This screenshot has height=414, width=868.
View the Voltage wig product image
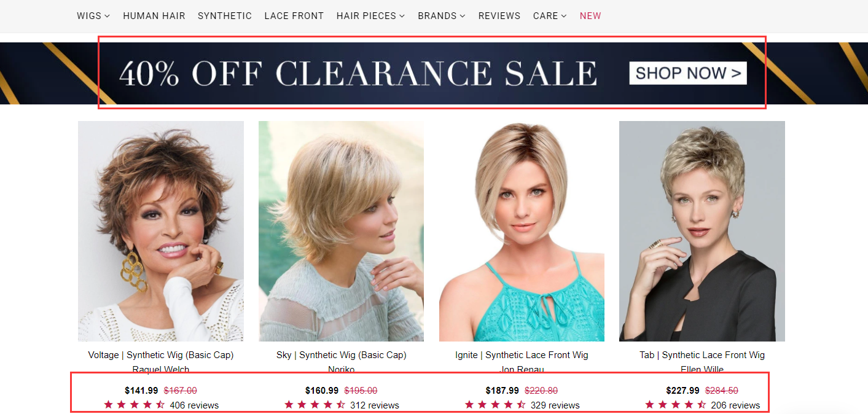161,231
